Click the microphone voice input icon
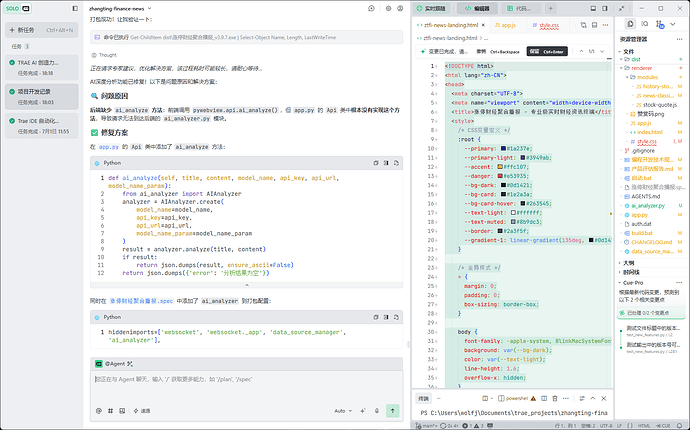The image size is (690, 430). tap(377, 411)
